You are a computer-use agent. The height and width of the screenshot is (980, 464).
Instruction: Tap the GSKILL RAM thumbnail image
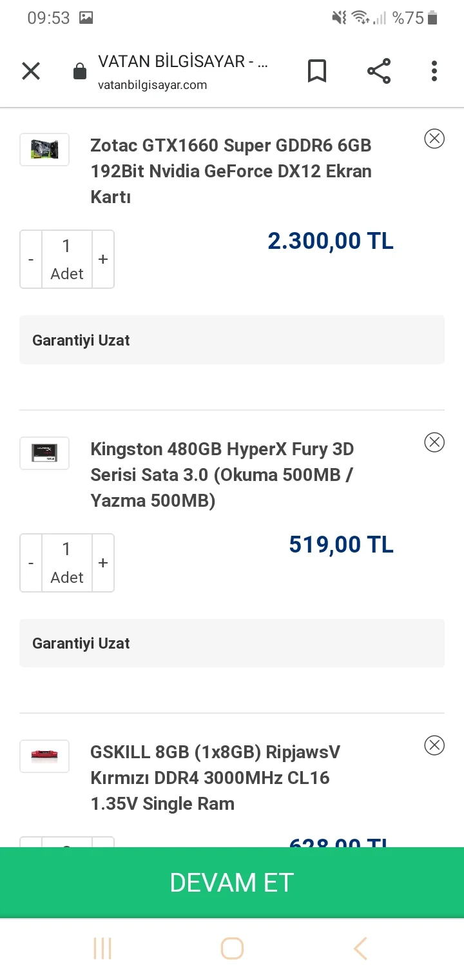tap(44, 756)
